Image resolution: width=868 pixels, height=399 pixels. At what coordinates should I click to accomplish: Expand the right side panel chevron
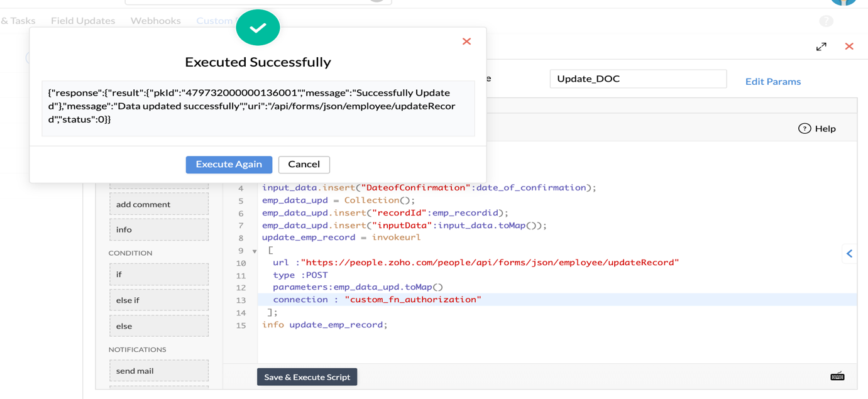point(849,254)
